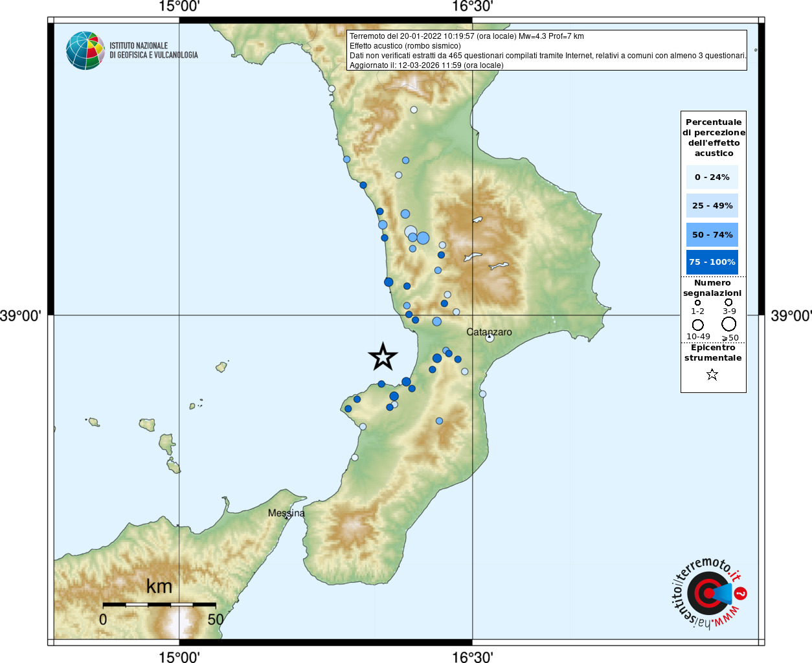Click the earthquake info text box

(x=547, y=51)
